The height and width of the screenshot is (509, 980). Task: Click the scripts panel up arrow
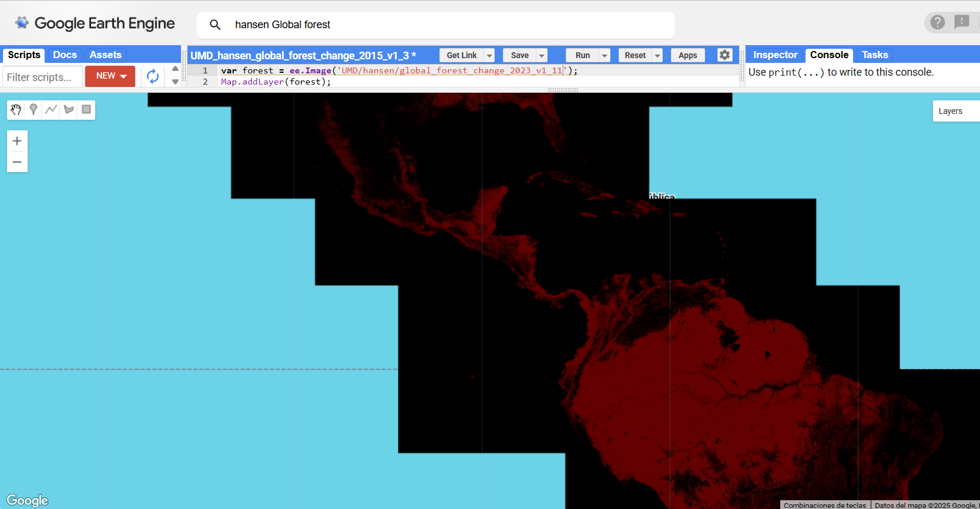pos(175,69)
